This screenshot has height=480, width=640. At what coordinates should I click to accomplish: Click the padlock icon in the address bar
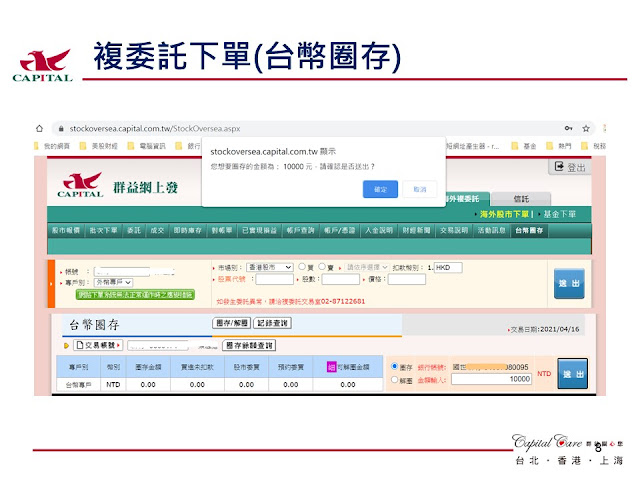[61, 129]
